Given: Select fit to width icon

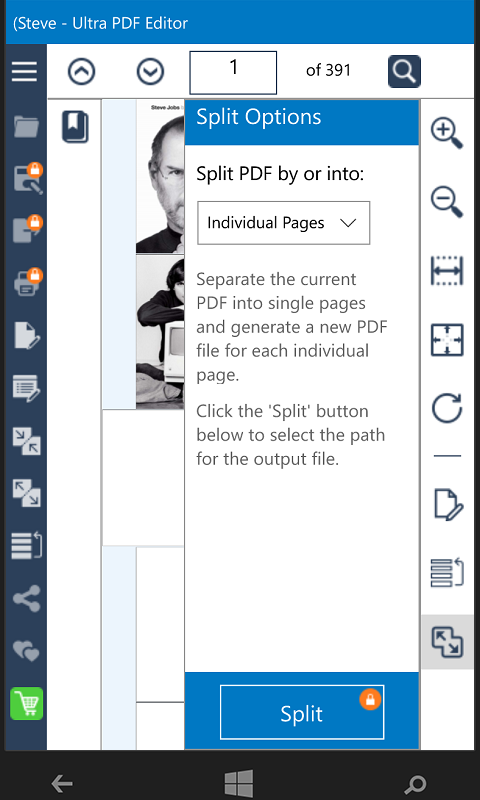Looking at the screenshot, I should (446, 270).
